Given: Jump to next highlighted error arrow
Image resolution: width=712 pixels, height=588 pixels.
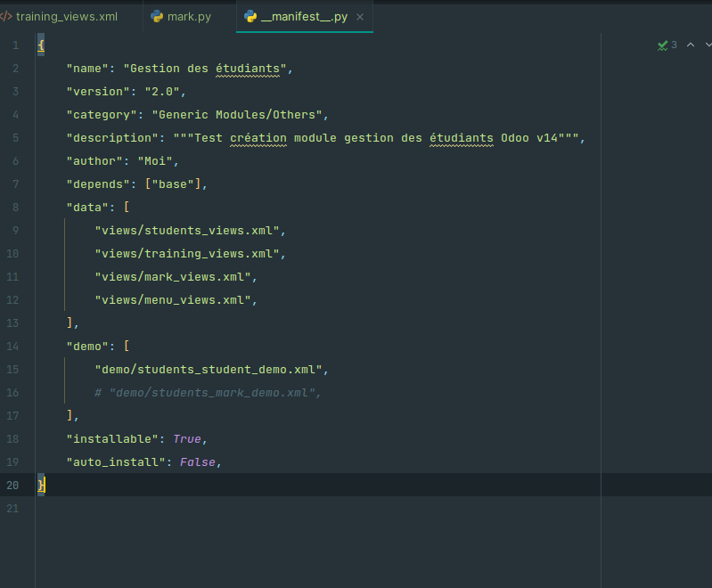Looking at the screenshot, I should point(707,45).
